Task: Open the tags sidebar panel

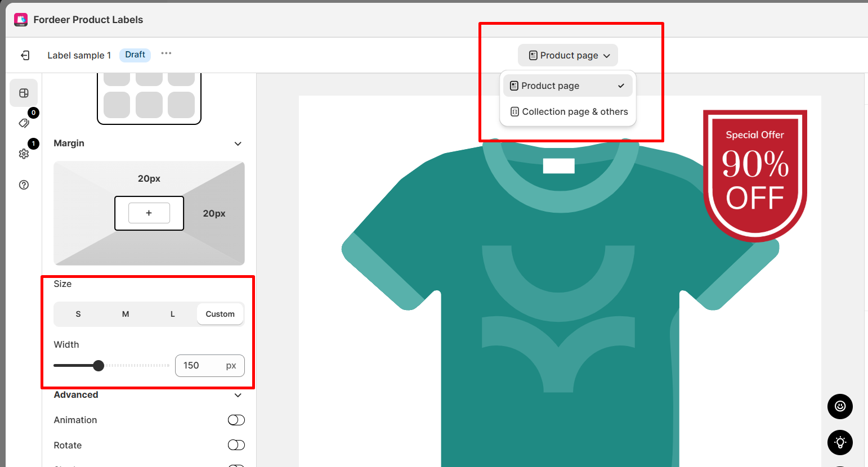Action: point(24,123)
